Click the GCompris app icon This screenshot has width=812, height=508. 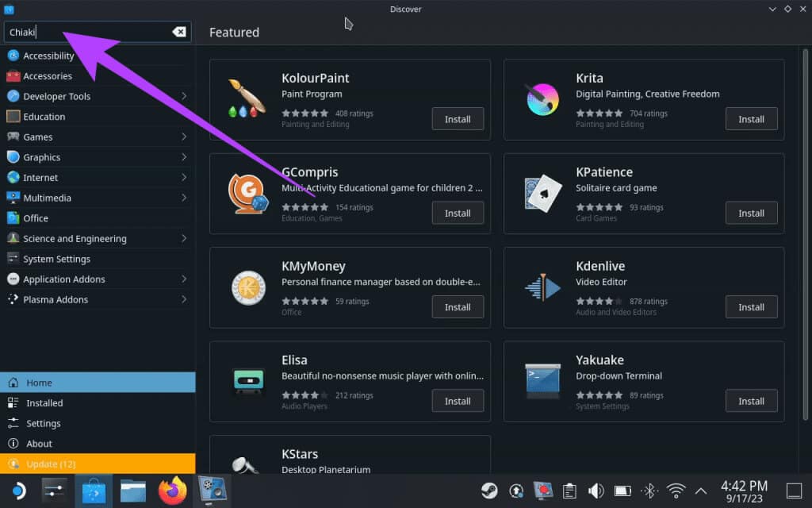click(248, 194)
